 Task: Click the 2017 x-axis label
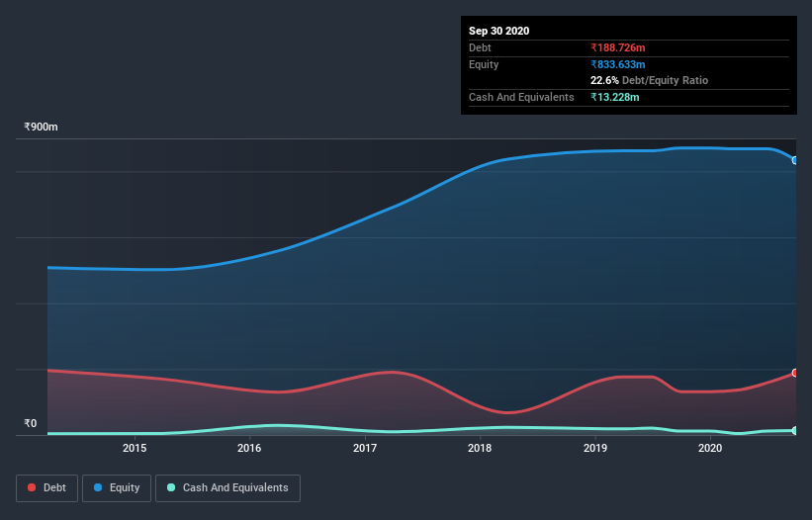tap(365, 448)
